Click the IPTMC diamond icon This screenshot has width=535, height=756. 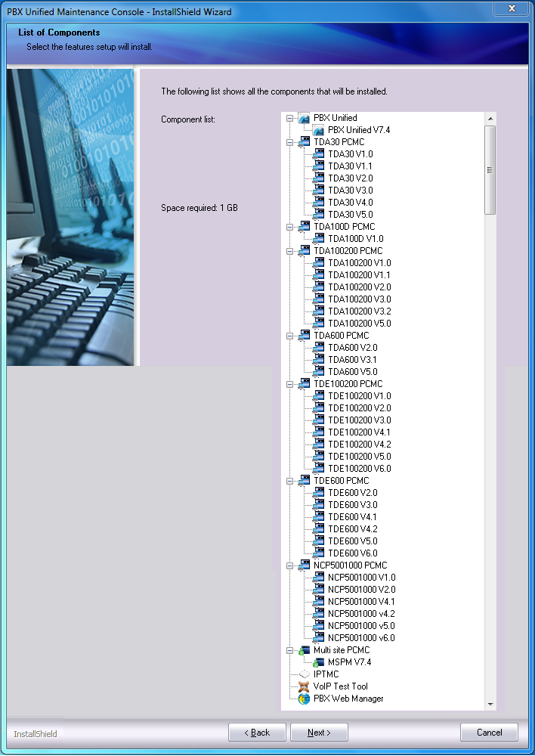pos(304,674)
